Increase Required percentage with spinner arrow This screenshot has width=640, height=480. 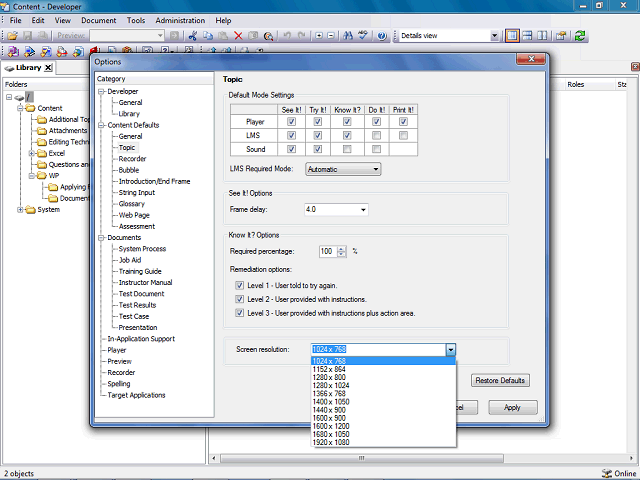point(342,248)
